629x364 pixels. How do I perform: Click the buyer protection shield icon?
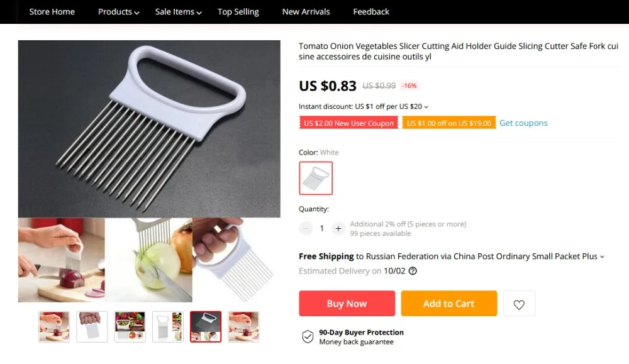point(308,337)
